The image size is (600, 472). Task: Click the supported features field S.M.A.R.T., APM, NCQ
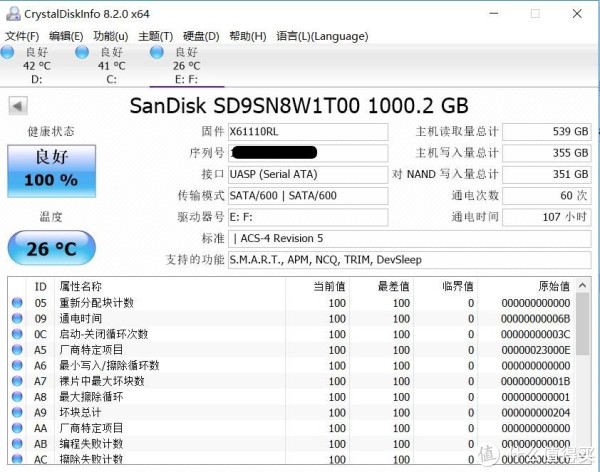pyautogui.click(x=409, y=260)
